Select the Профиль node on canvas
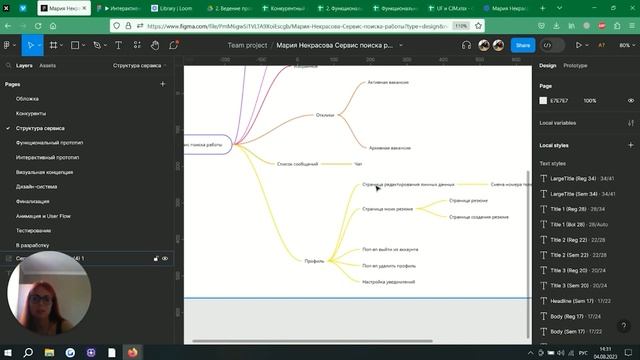640x360 pixels. 314,261
